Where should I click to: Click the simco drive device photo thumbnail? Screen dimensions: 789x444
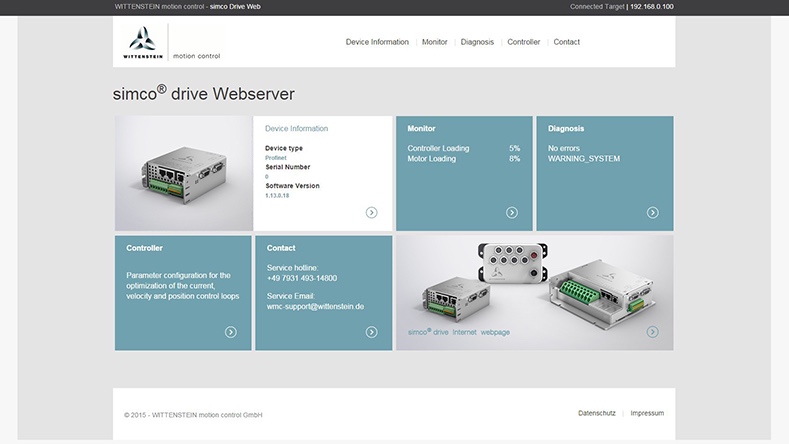tap(184, 173)
